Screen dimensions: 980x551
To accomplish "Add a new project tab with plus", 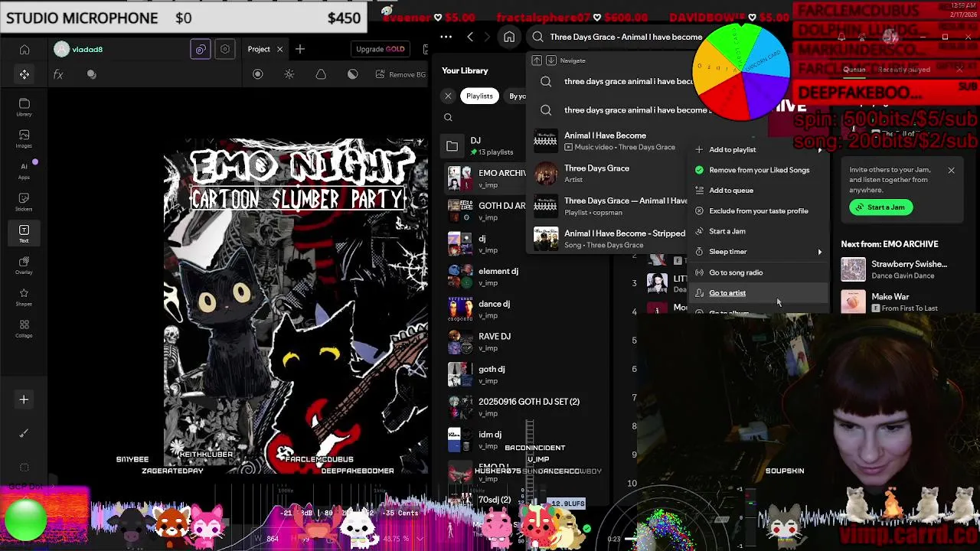I will [x=300, y=50].
